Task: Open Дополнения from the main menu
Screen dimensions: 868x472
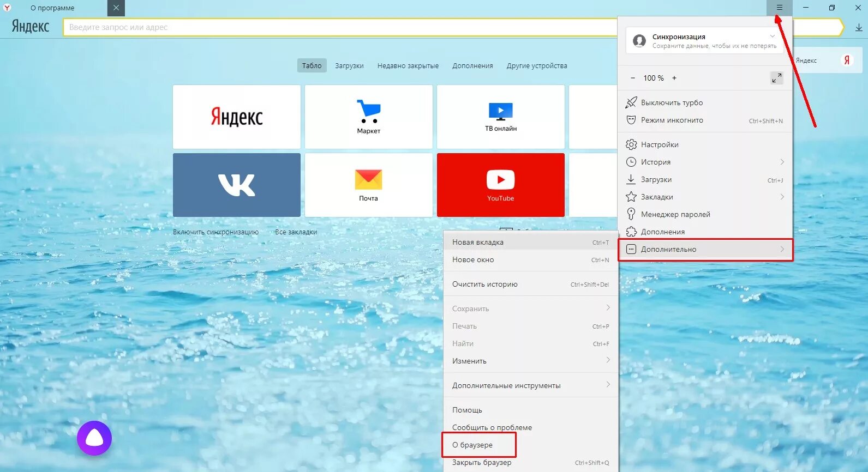Action: pos(705,232)
